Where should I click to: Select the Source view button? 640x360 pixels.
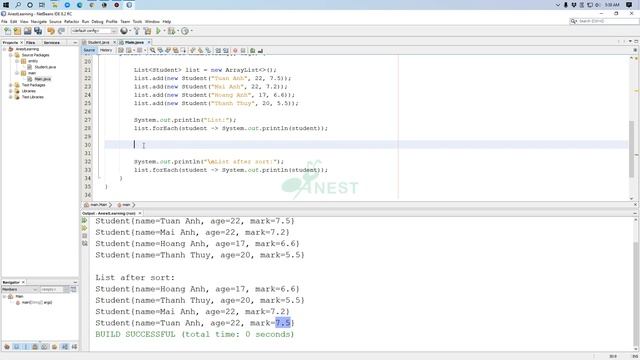point(89,51)
